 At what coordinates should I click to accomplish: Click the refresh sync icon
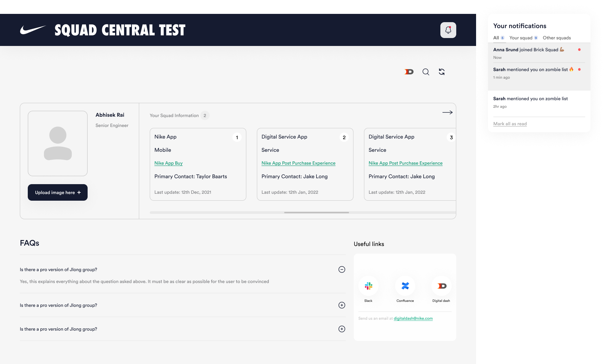click(442, 72)
